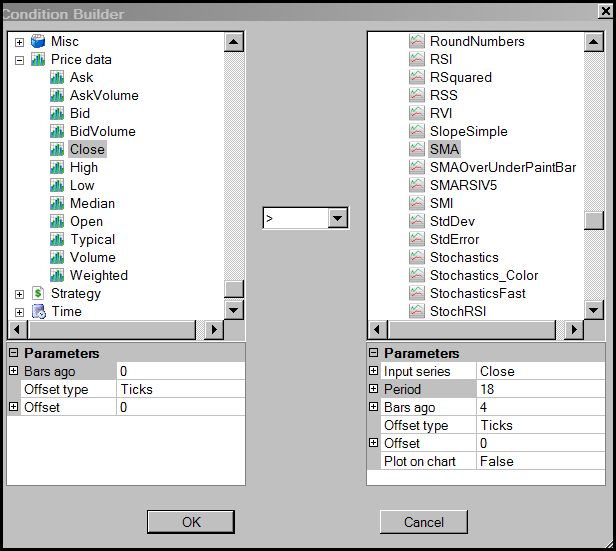
Task: Click the StdDev indicator icon
Action: tap(417, 222)
